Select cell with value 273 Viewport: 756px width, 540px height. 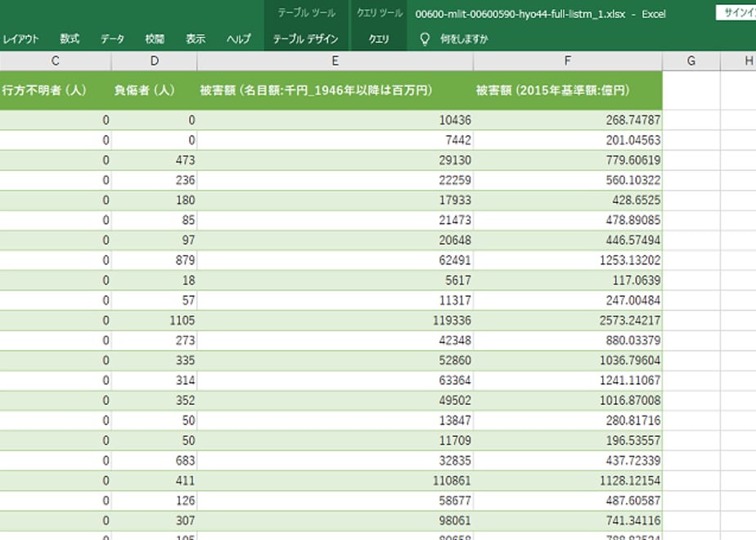(155, 340)
